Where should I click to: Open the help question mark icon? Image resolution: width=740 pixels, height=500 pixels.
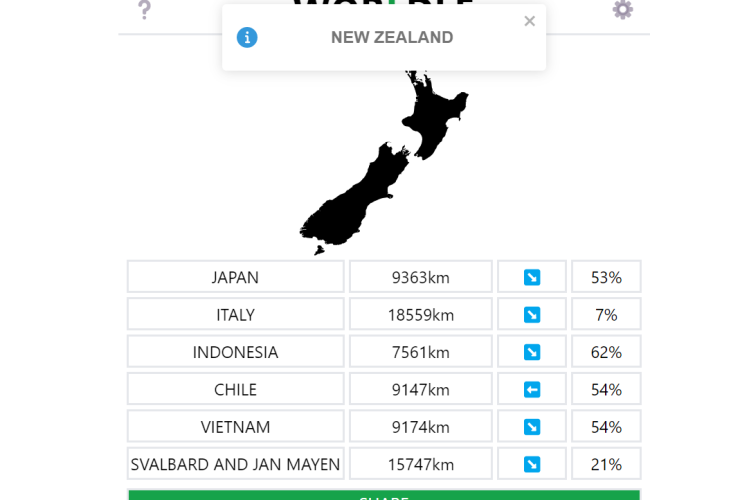pos(144,10)
